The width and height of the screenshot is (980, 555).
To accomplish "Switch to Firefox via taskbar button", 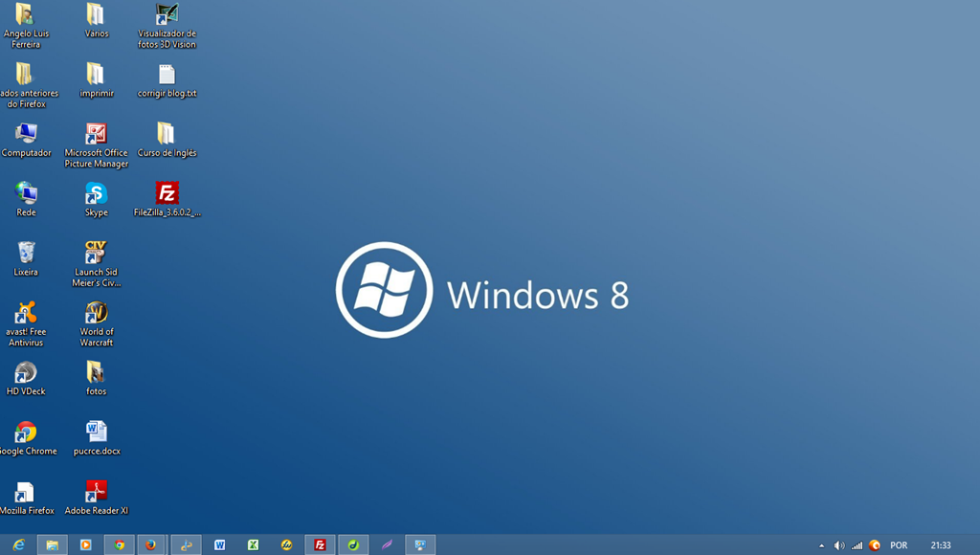I will click(150, 545).
